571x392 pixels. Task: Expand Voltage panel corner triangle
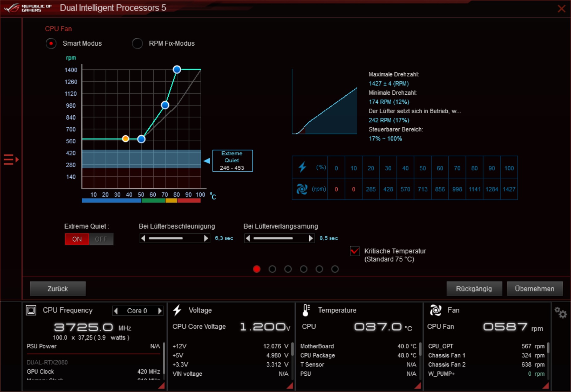point(290,386)
